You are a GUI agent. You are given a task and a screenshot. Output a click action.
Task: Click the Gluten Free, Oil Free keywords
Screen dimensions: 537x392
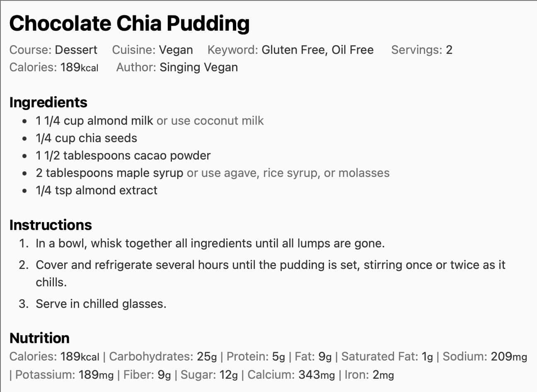317,50
